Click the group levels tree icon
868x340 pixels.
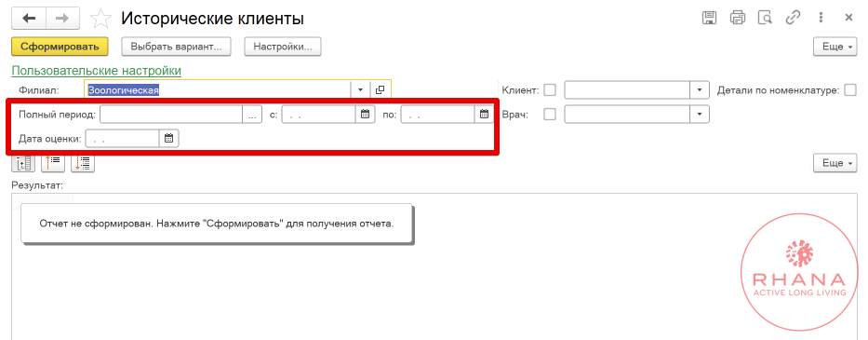(23, 163)
